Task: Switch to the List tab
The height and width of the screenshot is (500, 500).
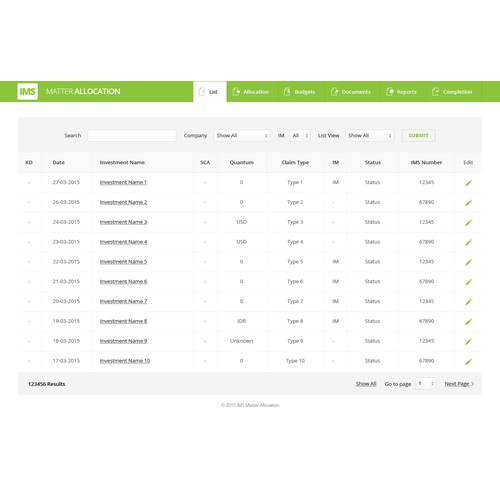Action: 210,92
